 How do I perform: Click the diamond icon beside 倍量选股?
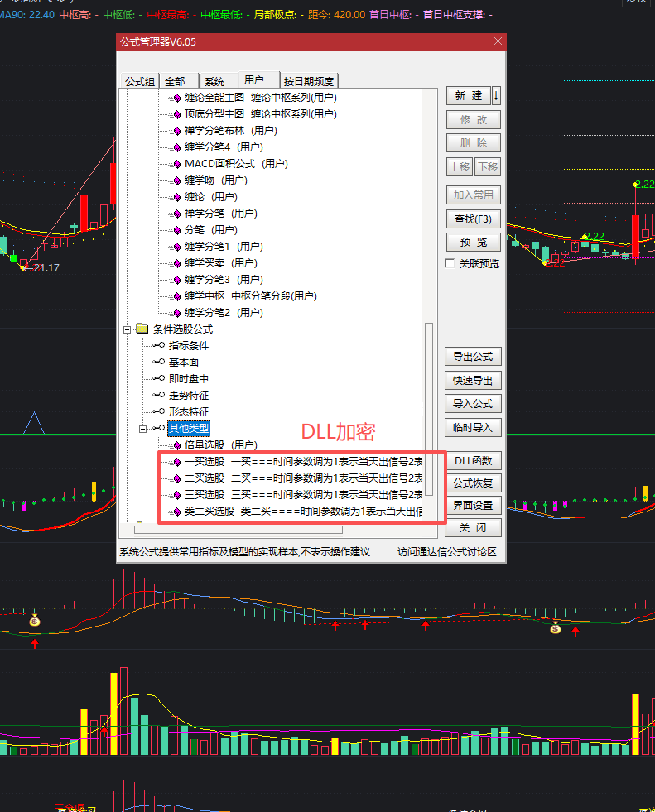[x=176, y=445]
